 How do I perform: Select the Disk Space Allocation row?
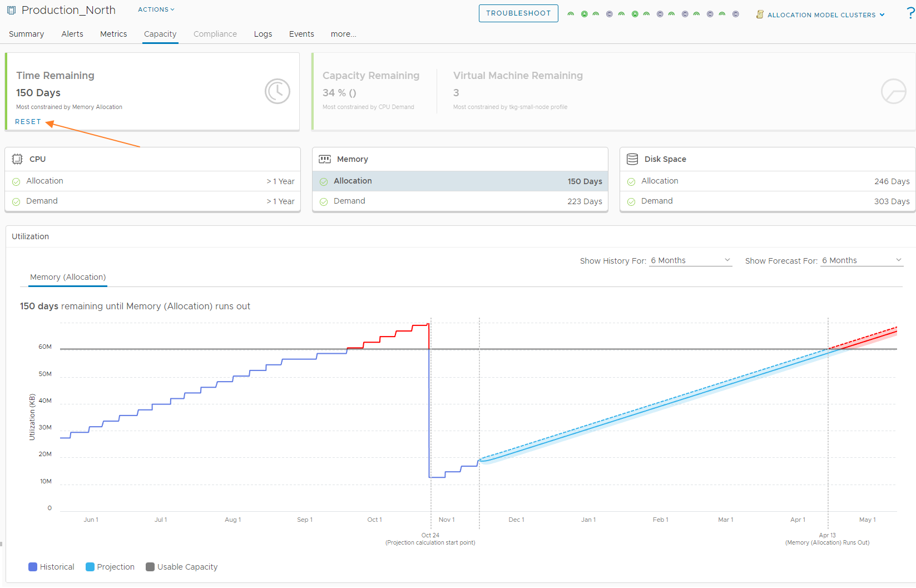(768, 181)
